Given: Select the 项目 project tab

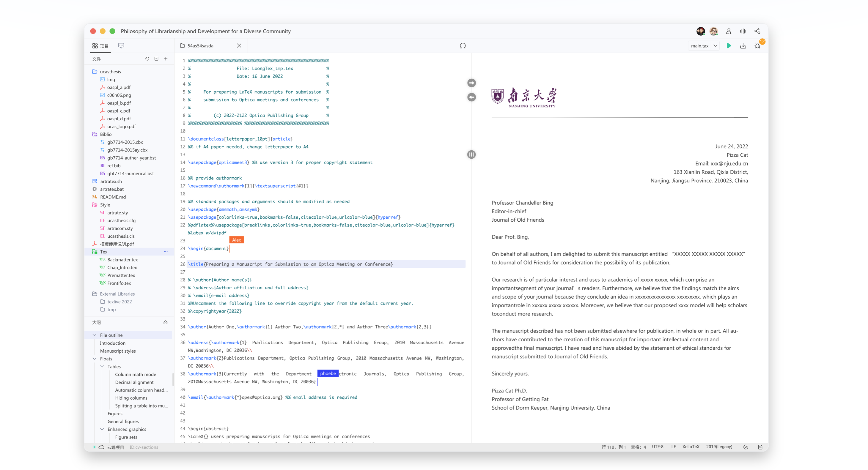Looking at the screenshot, I should [100, 46].
